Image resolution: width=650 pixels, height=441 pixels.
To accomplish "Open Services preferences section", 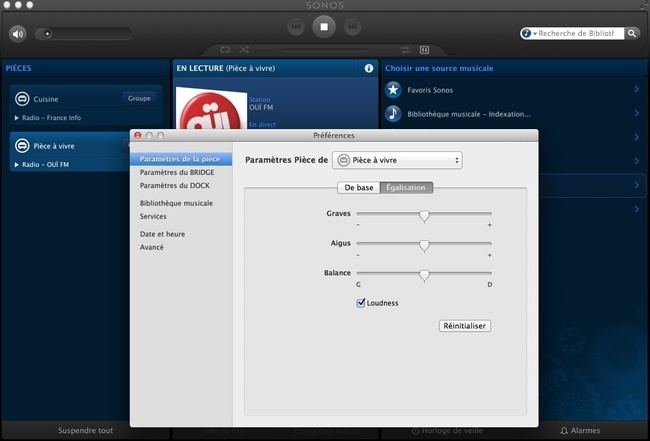I will click(153, 216).
